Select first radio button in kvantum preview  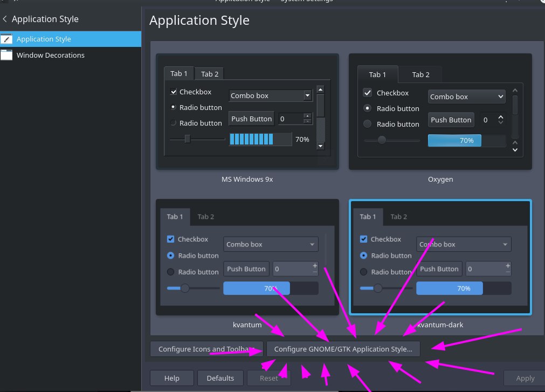[171, 256]
